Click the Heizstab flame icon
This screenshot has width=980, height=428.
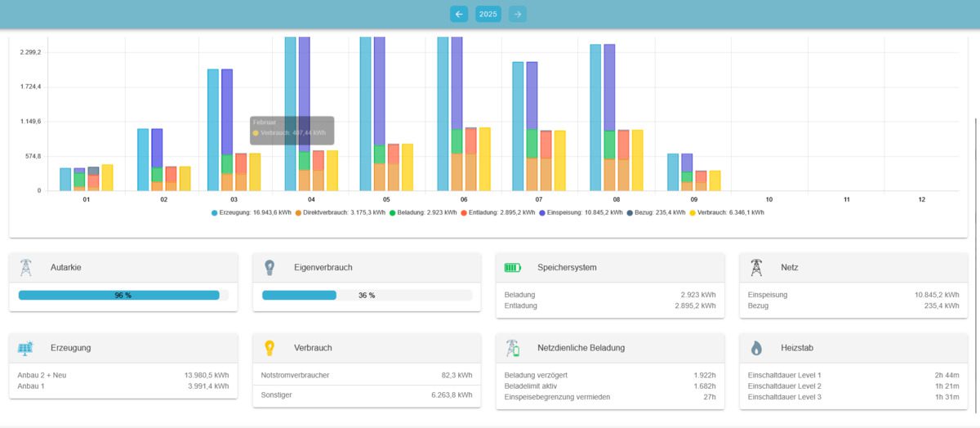tap(756, 348)
